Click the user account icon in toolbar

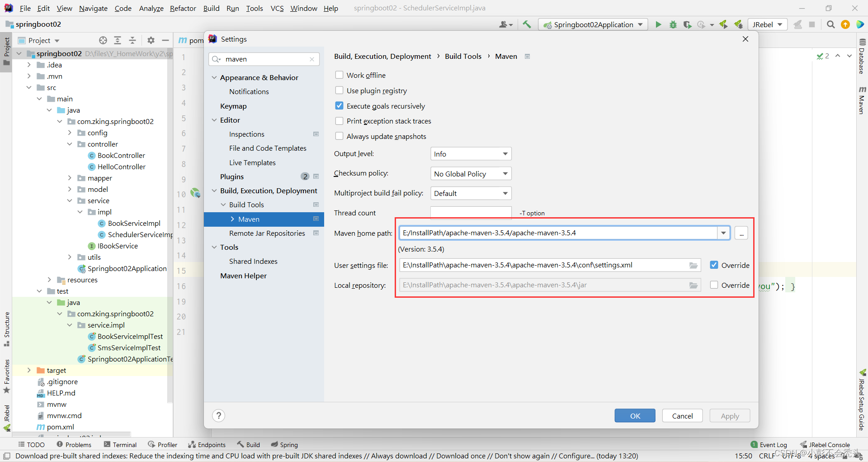click(x=505, y=24)
